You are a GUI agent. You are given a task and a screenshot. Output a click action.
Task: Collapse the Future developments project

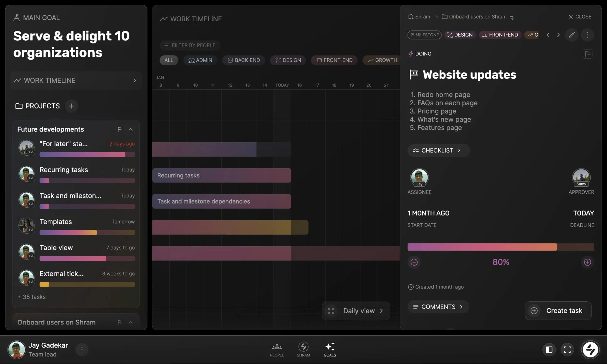point(131,129)
